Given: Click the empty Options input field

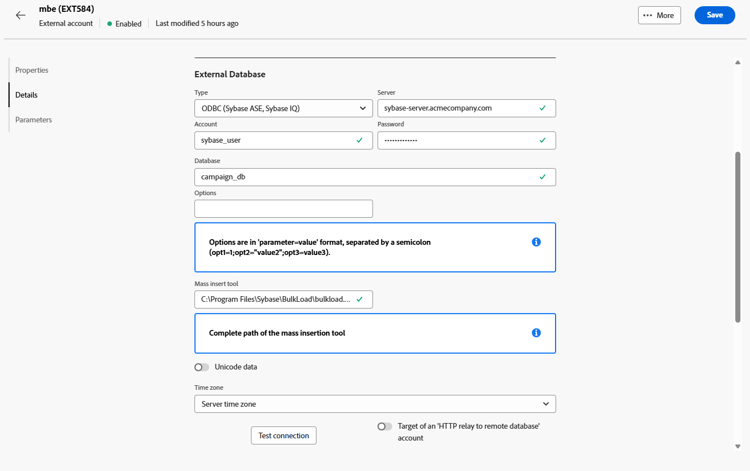Looking at the screenshot, I should (283, 209).
